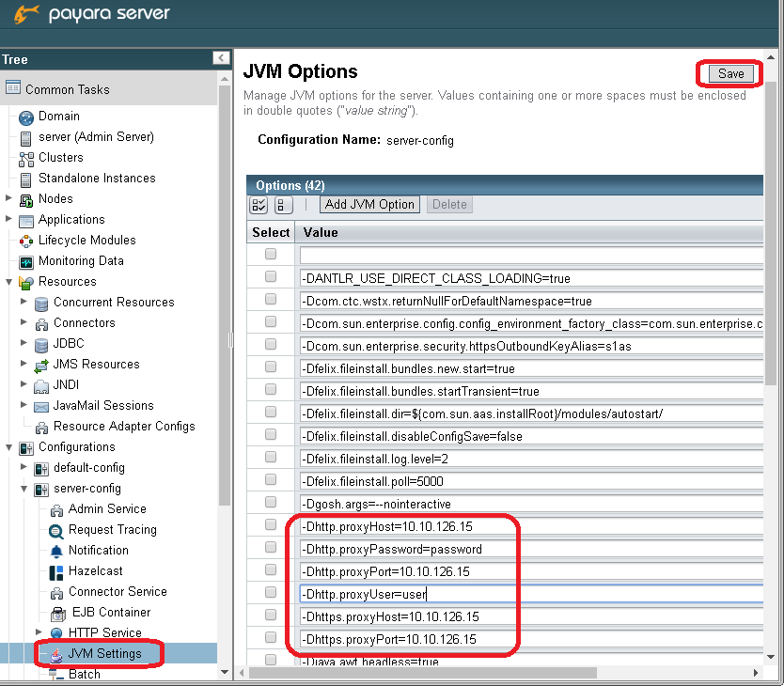Click the Payara Server fish logo

tap(26, 14)
